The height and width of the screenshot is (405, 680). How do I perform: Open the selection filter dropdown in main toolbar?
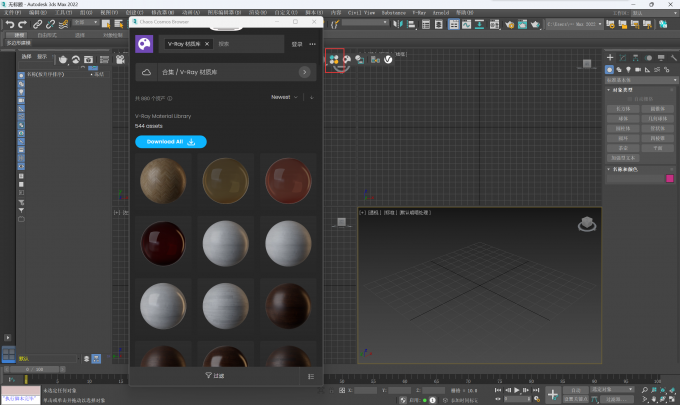[x=85, y=23]
